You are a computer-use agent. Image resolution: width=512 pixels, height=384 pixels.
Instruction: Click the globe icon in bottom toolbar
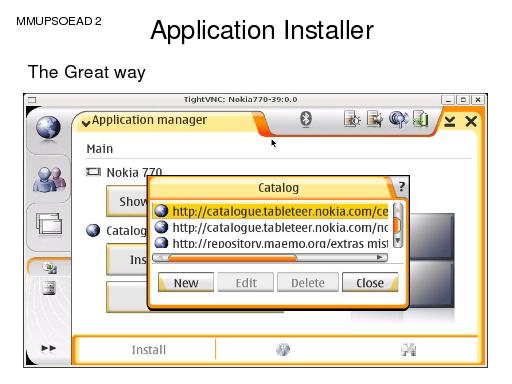click(x=283, y=349)
